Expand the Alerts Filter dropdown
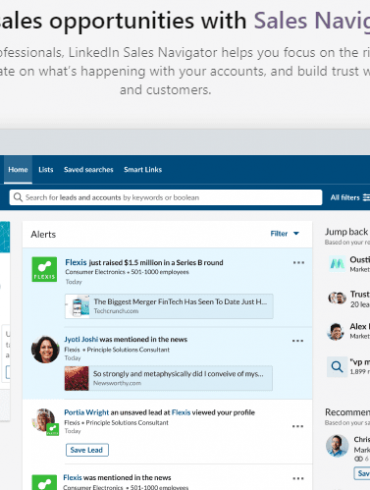Image resolution: width=370 pixels, height=490 pixels. [x=285, y=234]
